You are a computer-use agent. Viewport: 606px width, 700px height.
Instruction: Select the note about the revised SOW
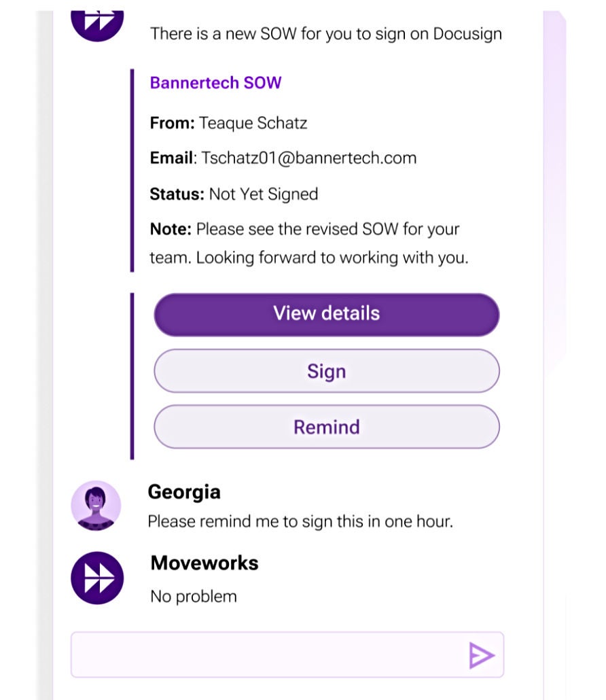(308, 243)
